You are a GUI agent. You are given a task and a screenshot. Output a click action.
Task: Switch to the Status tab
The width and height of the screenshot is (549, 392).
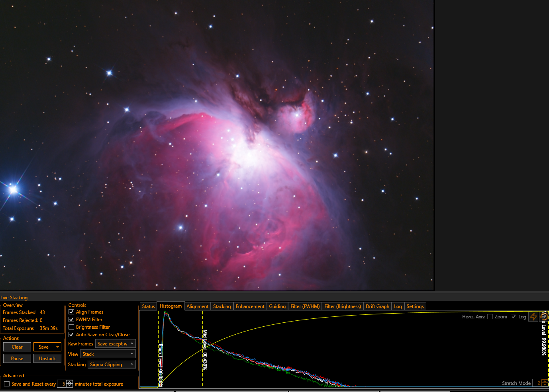[x=148, y=306]
